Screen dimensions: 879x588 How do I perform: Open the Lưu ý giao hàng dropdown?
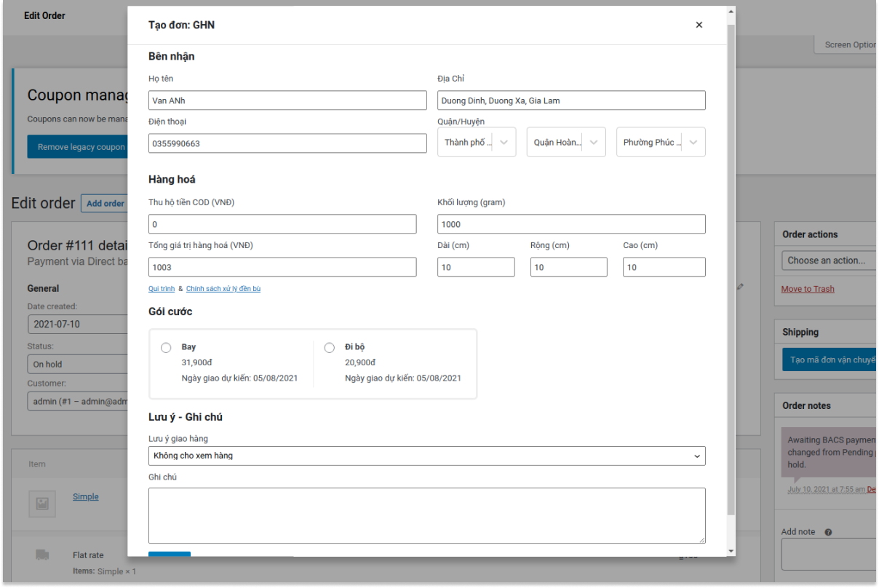tap(426, 456)
